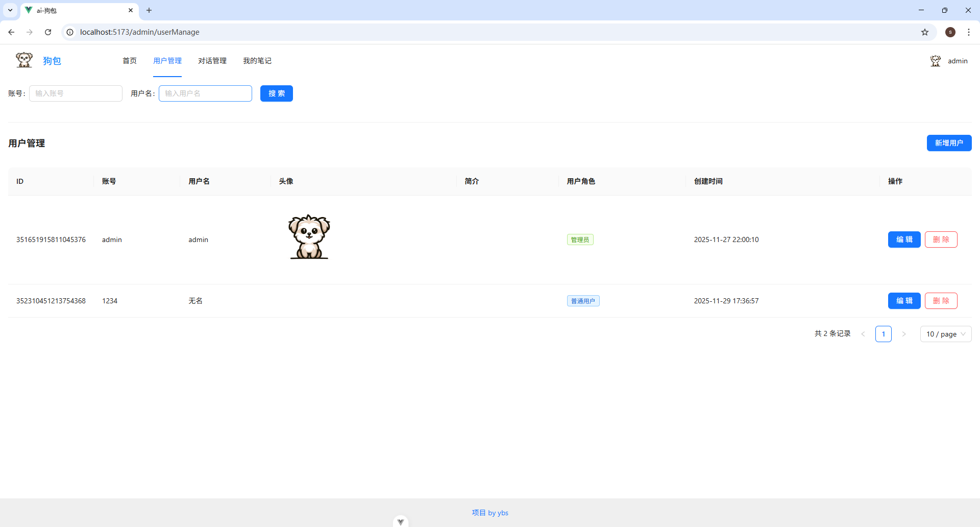Image resolution: width=980 pixels, height=527 pixels.
Task: Click next page arrow in pagination
Action: 903,334
